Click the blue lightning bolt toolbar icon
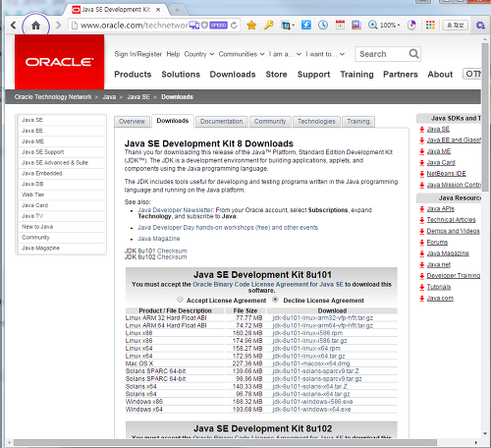Screen dimensions: 491x448 [306, 25]
